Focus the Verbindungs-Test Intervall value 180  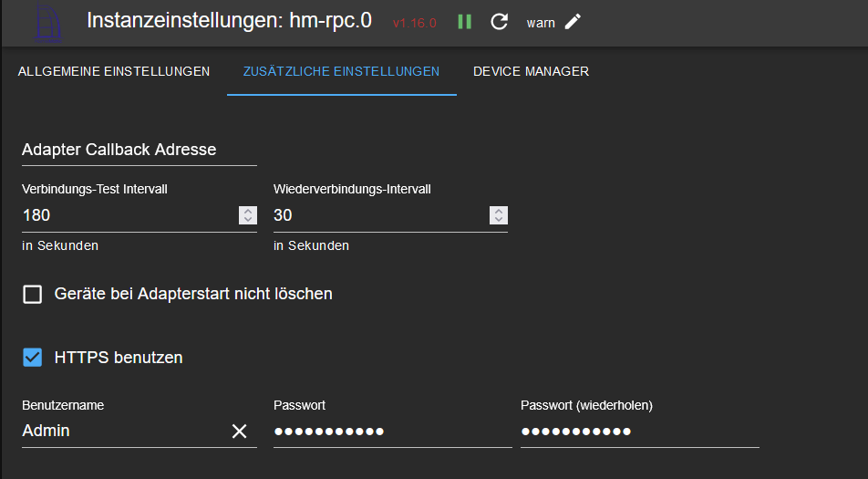pyautogui.click(x=129, y=215)
